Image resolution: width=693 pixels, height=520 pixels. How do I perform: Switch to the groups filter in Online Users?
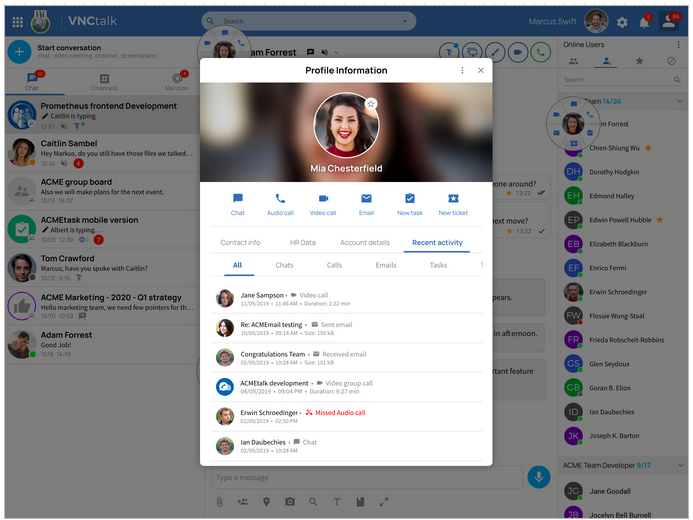point(573,61)
